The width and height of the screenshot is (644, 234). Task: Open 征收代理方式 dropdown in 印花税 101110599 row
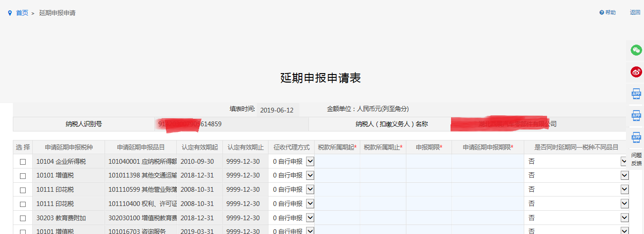pyautogui.click(x=310, y=190)
